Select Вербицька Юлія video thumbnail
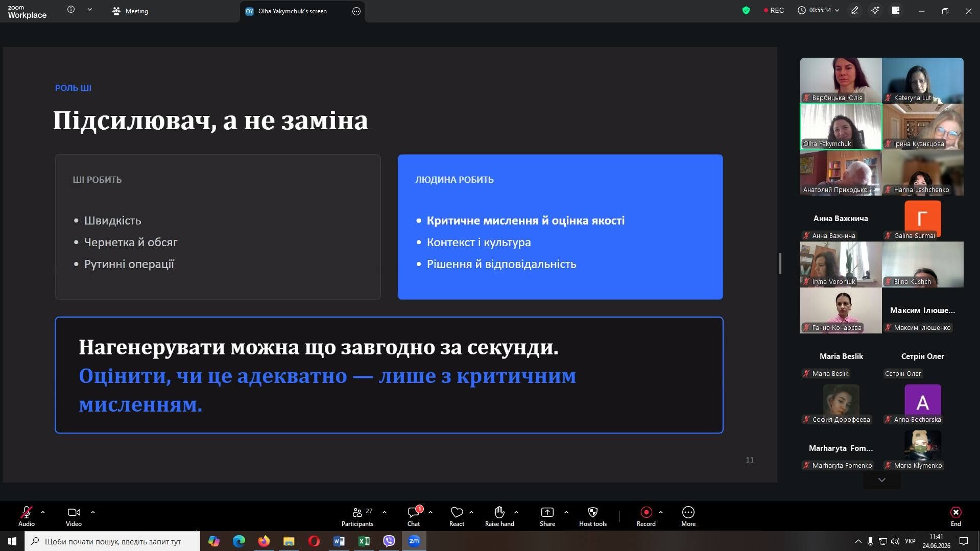The image size is (980, 551). tap(841, 80)
